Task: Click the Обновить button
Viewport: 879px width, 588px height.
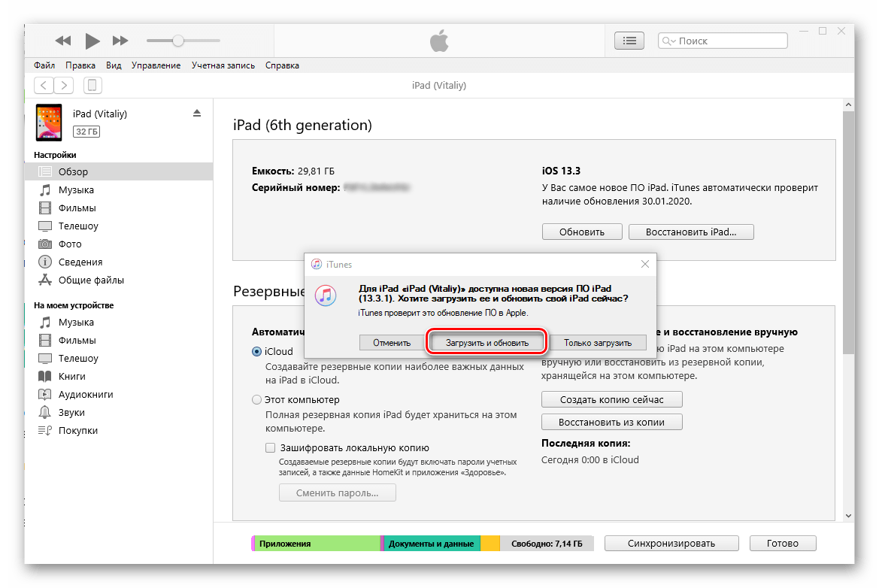Action: (582, 232)
